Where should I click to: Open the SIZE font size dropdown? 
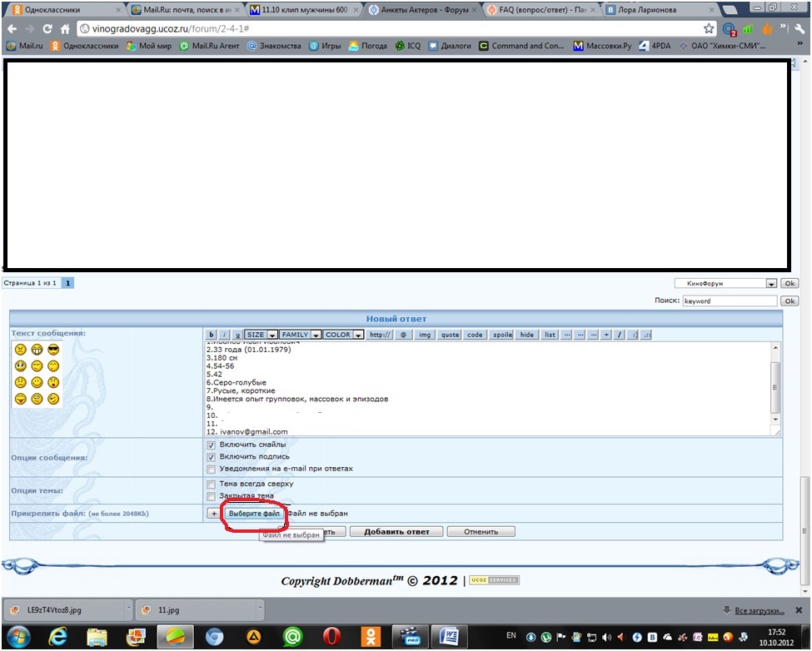(261, 335)
